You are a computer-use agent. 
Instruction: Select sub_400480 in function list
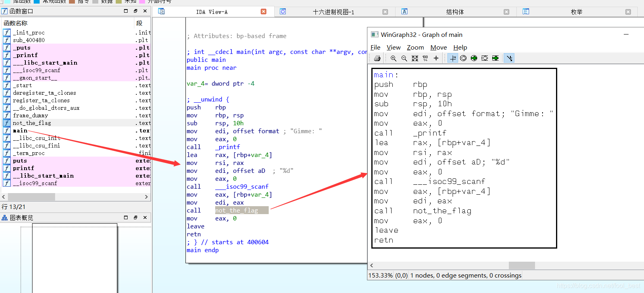pyautogui.click(x=77, y=40)
